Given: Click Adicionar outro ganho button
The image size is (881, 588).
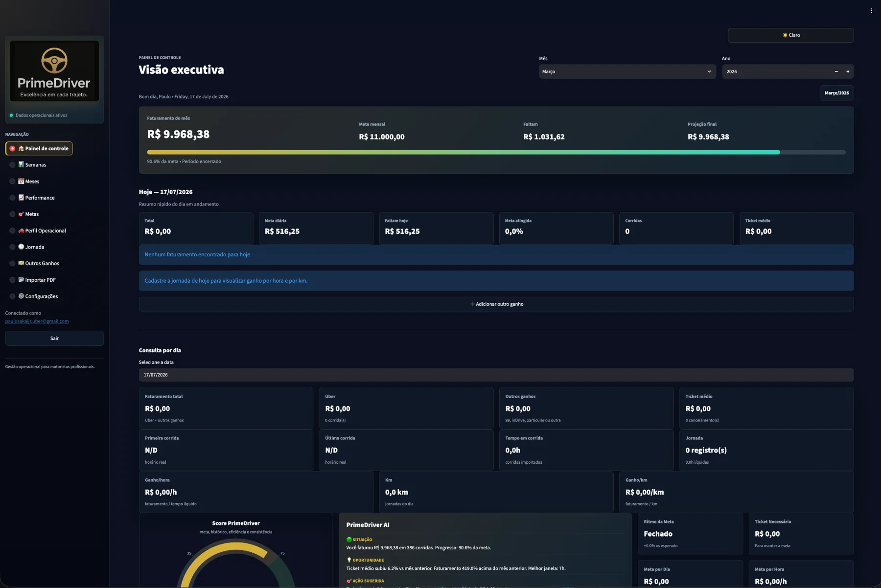Looking at the screenshot, I should [496, 304].
